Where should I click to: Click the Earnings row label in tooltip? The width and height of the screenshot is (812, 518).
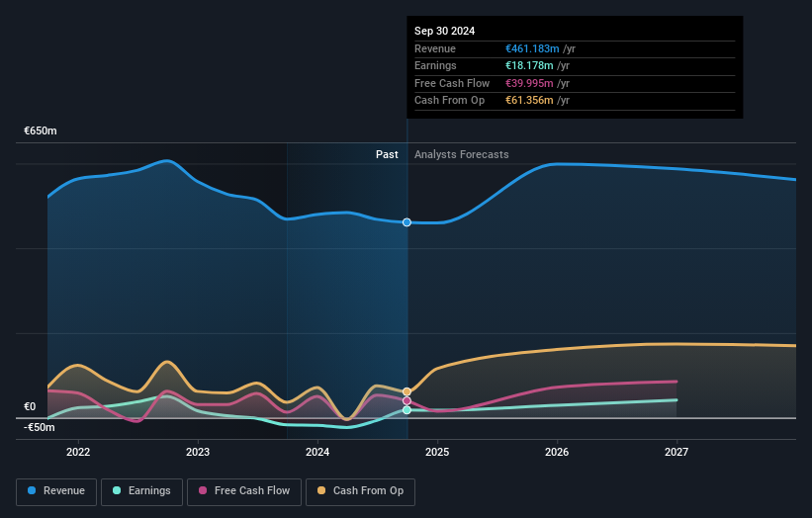point(435,65)
